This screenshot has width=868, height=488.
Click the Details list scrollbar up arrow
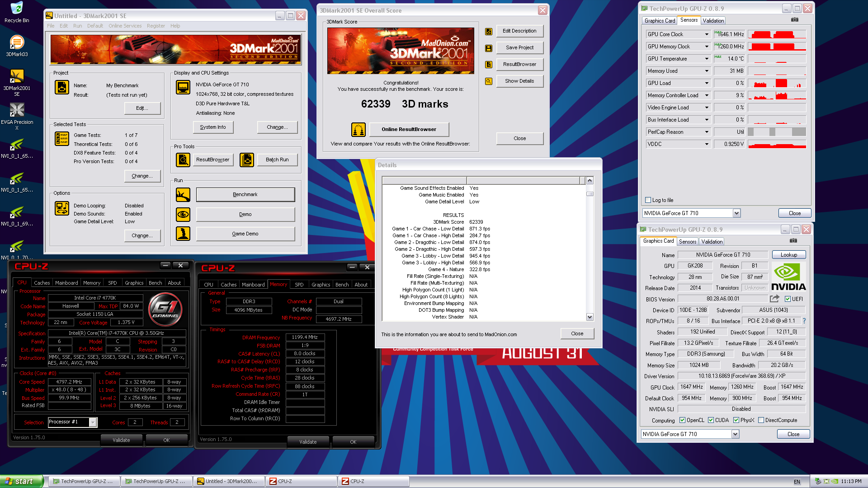[x=590, y=181]
